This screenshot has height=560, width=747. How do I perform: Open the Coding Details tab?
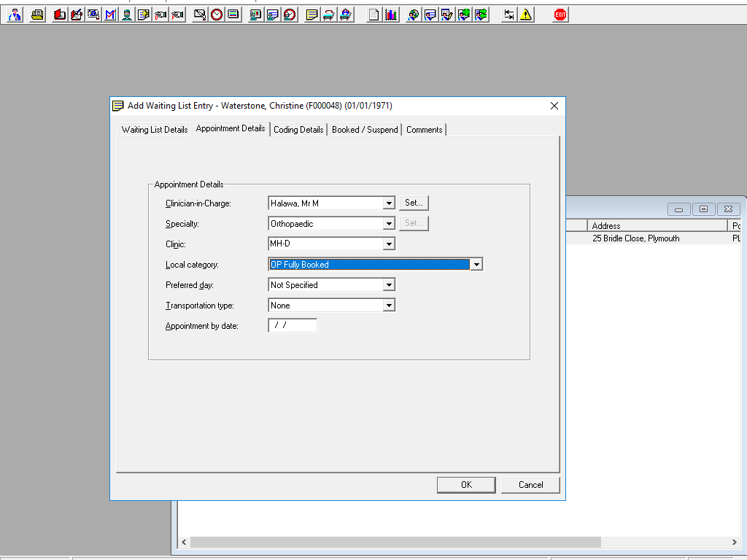point(298,130)
